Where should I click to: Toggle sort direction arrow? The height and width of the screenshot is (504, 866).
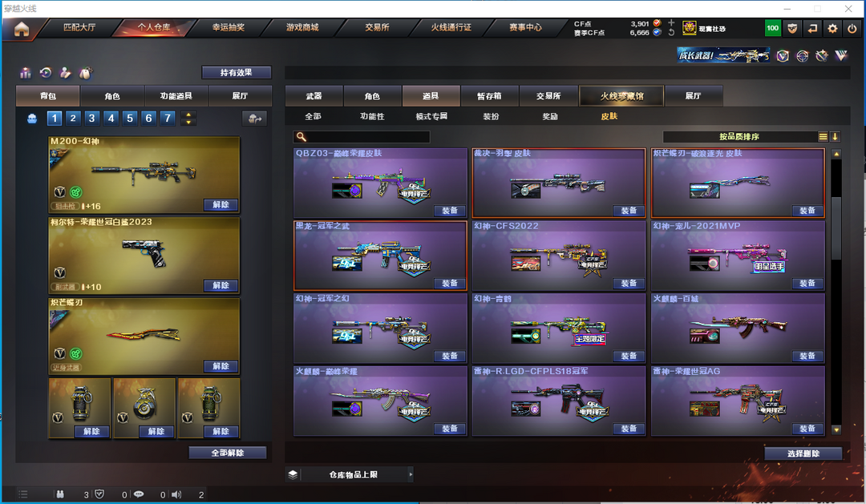pos(835,137)
